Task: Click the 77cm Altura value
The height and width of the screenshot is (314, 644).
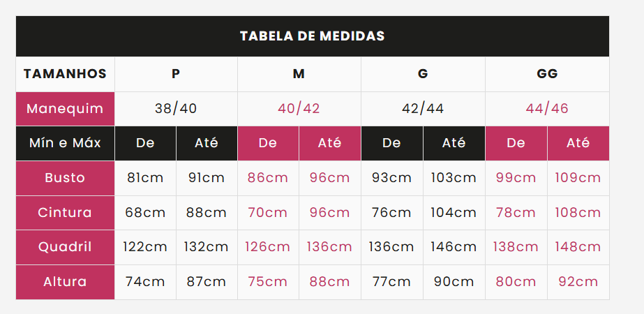Action: click(391, 282)
